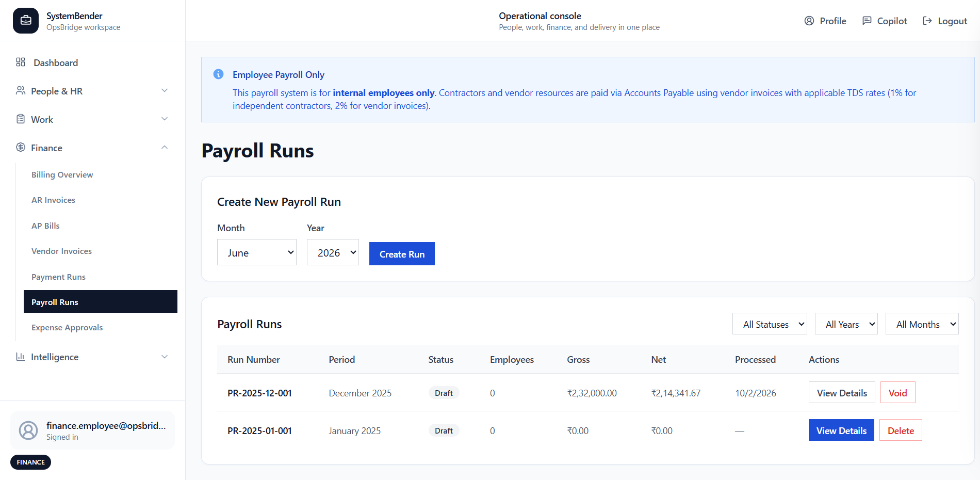This screenshot has width=980, height=480.
Task: Open the Month dropdown showing June
Action: 257,252
